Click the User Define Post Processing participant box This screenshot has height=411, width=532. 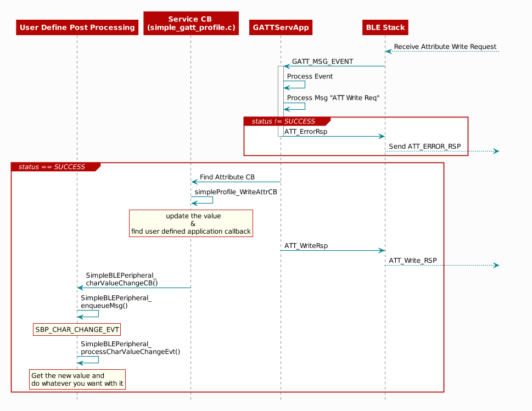(77, 27)
